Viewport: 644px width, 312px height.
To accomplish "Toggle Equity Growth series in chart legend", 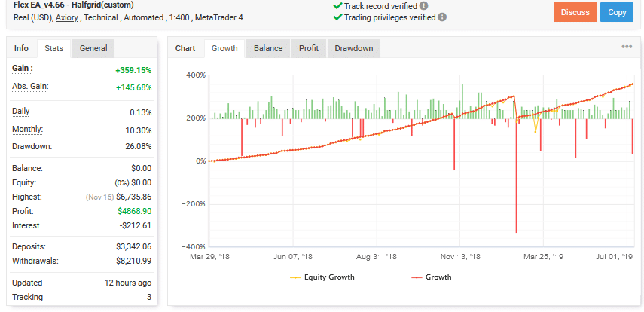I will pyautogui.click(x=322, y=277).
